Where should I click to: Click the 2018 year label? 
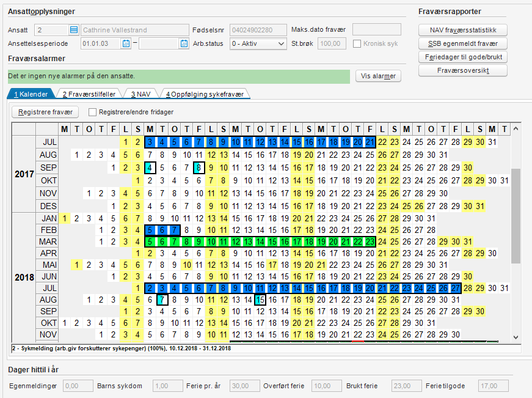click(24, 278)
